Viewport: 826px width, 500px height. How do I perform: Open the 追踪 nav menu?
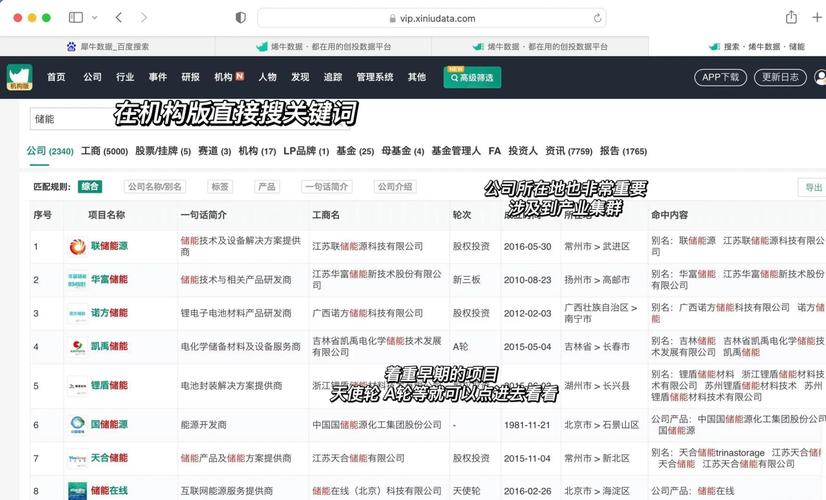(x=333, y=77)
